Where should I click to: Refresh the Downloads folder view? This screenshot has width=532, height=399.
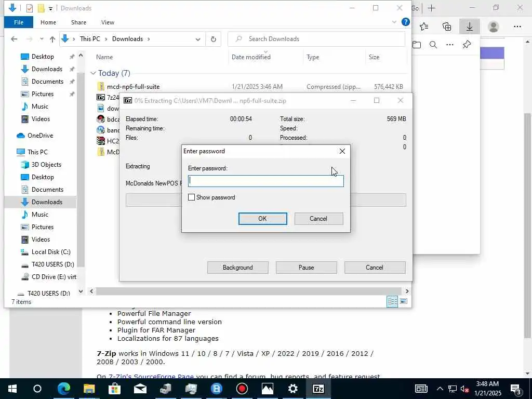[x=214, y=39]
